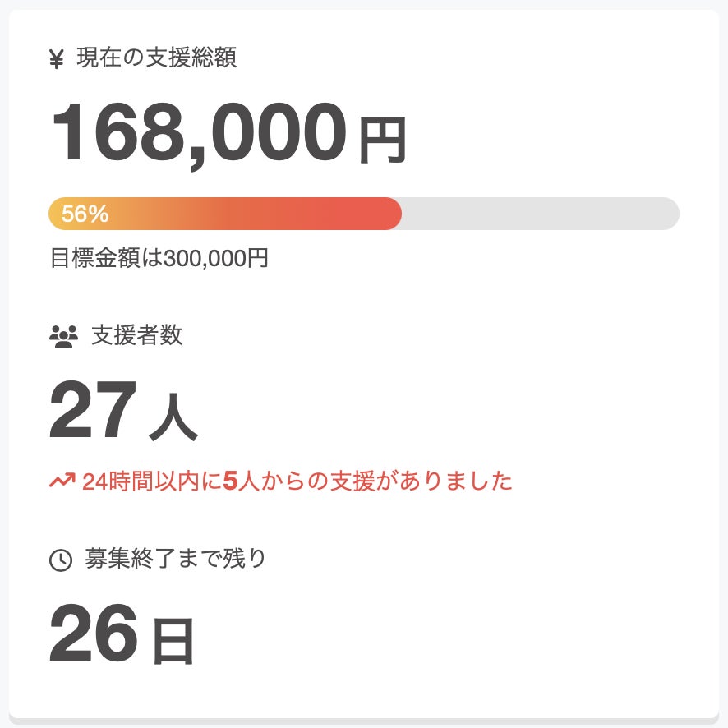This screenshot has width=728, height=728.
Task: Click the 支援者数 label
Action: (x=136, y=335)
